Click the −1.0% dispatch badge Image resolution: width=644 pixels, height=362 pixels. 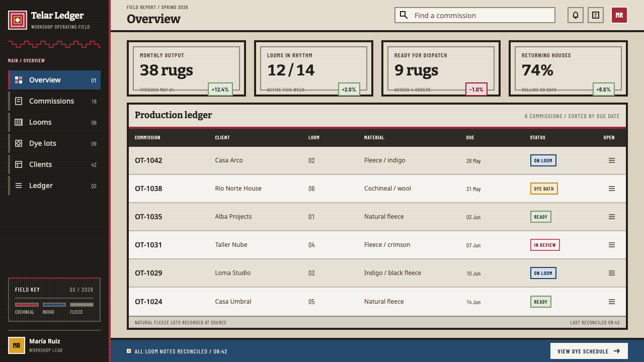click(476, 89)
